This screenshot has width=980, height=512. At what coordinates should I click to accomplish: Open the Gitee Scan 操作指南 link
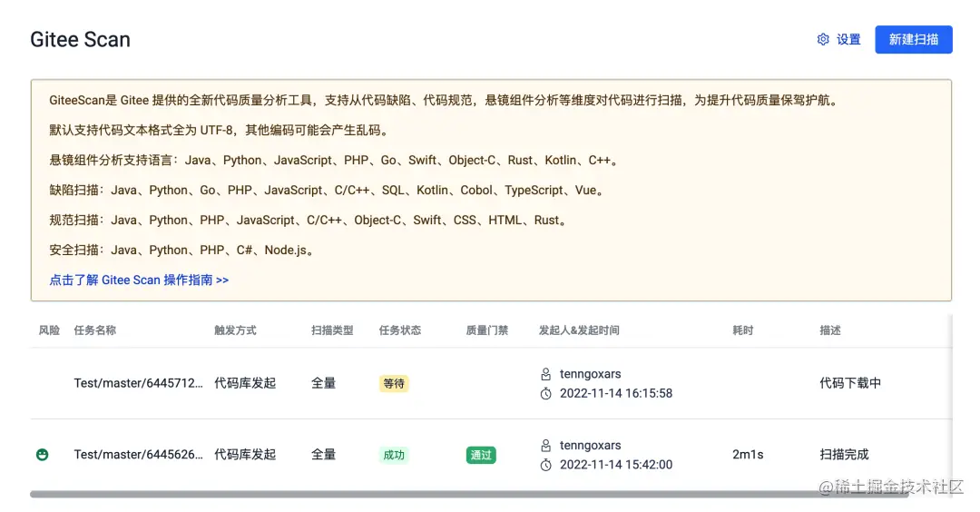pos(139,281)
